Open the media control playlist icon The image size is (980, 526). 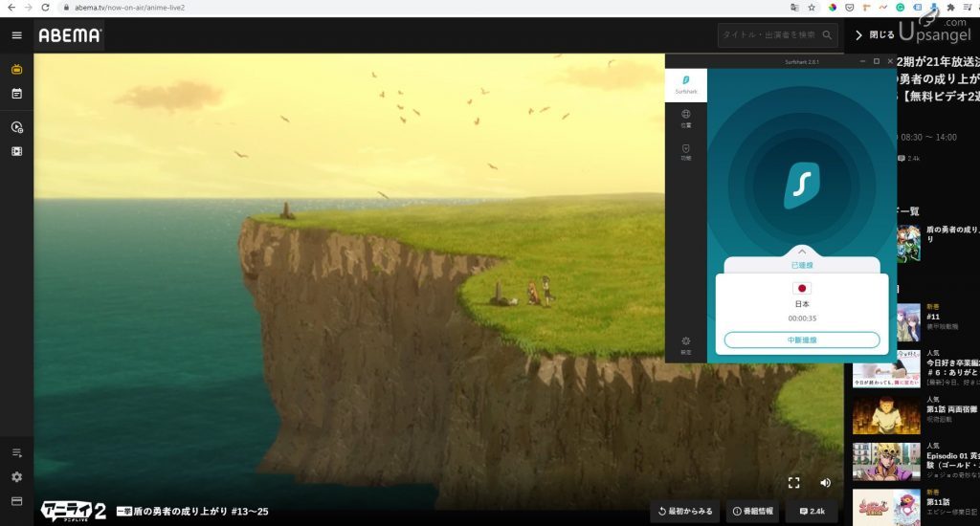[968, 8]
